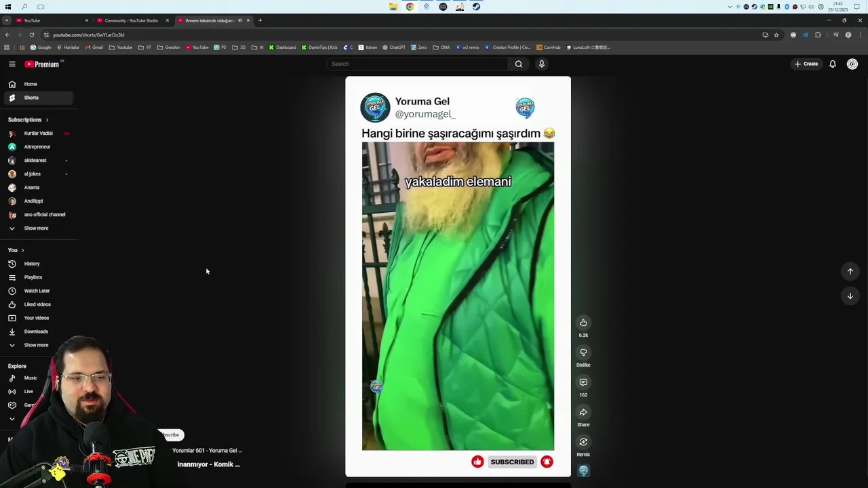Open the channel sound avatar below Remix
The height and width of the screenshot is (488, 868).
(x=583, y=470)
